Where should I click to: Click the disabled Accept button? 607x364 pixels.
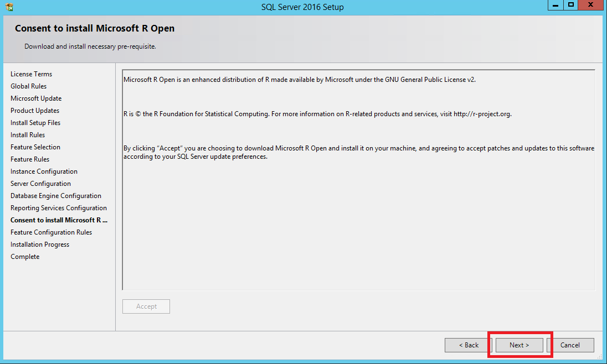tap(146, 306)
